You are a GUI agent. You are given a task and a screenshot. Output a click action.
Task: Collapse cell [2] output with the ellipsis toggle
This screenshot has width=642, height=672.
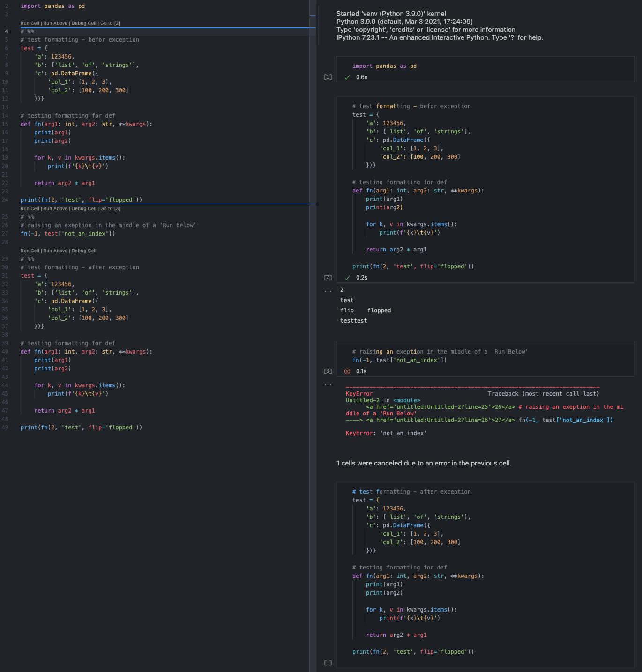tap(328, 290)
